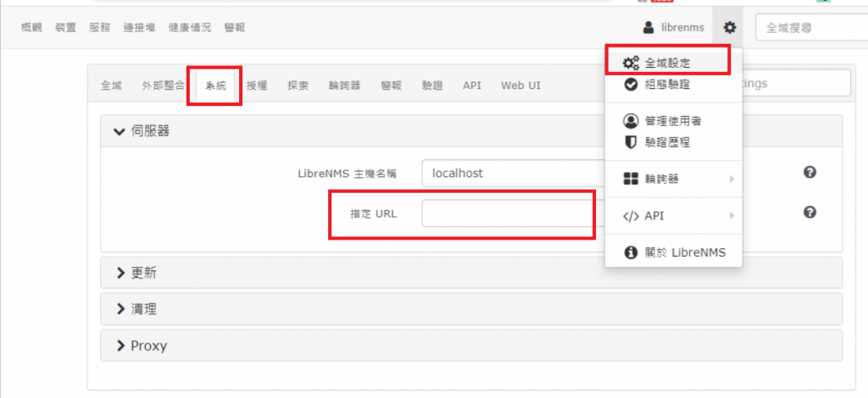
Task: Click help icon beside 指定 URL
Action: (x=810, y=212)
